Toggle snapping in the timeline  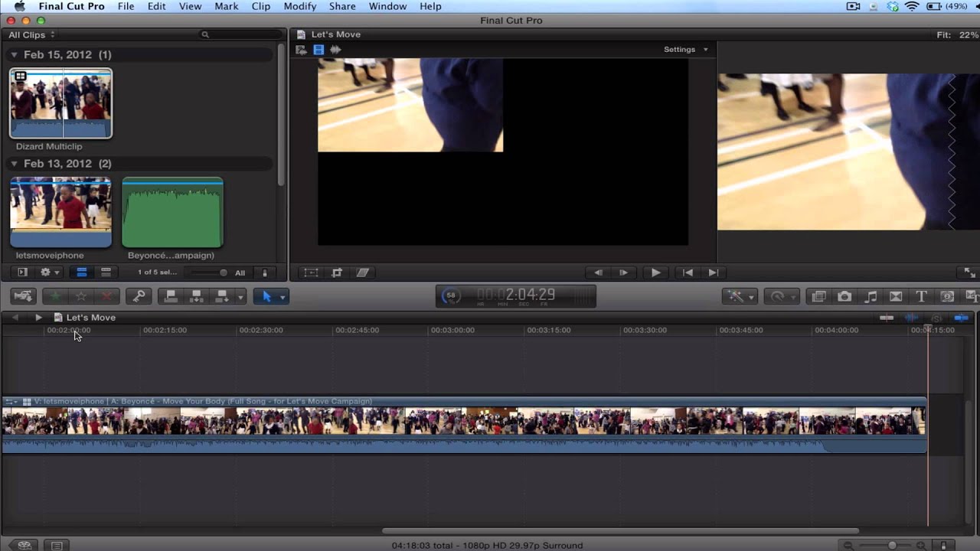(962, 318)
